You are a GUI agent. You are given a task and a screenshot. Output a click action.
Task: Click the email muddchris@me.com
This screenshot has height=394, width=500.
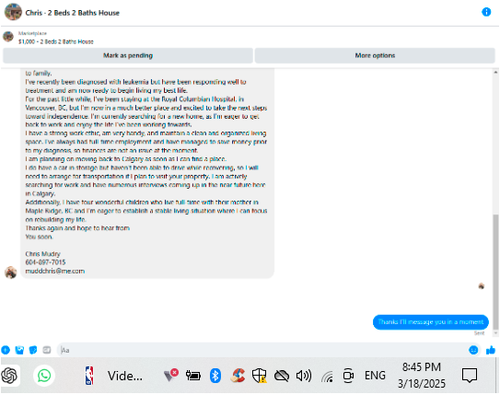(55, 271)
